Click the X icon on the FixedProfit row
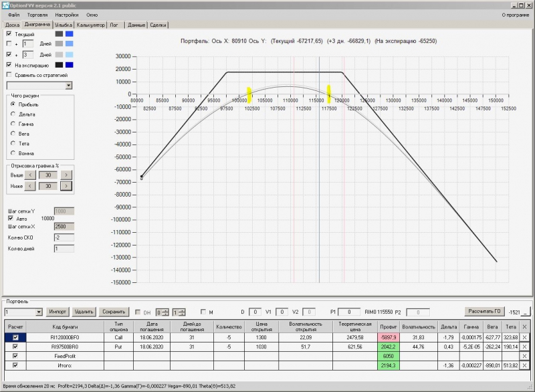 pos(524,356)
